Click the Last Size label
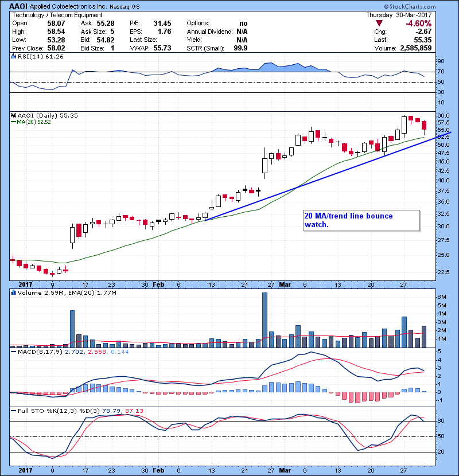 point(143,40)
